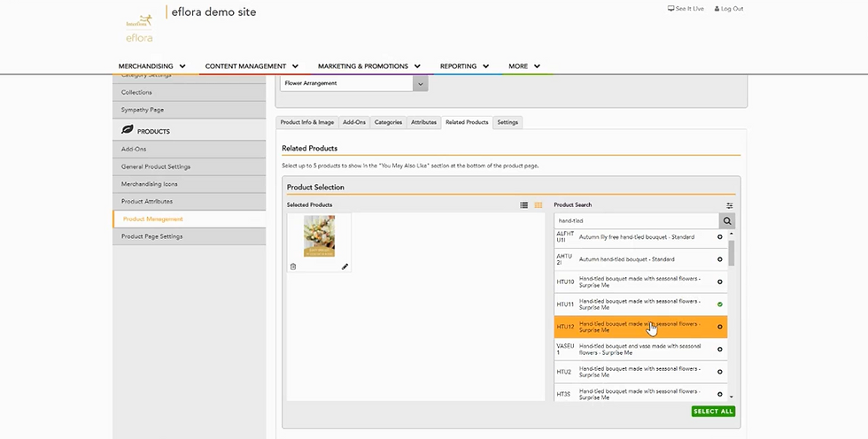The height and width of the screenshot is (439, 868).
Task: Click the hand-tied product search field
Action: (637, 220)
